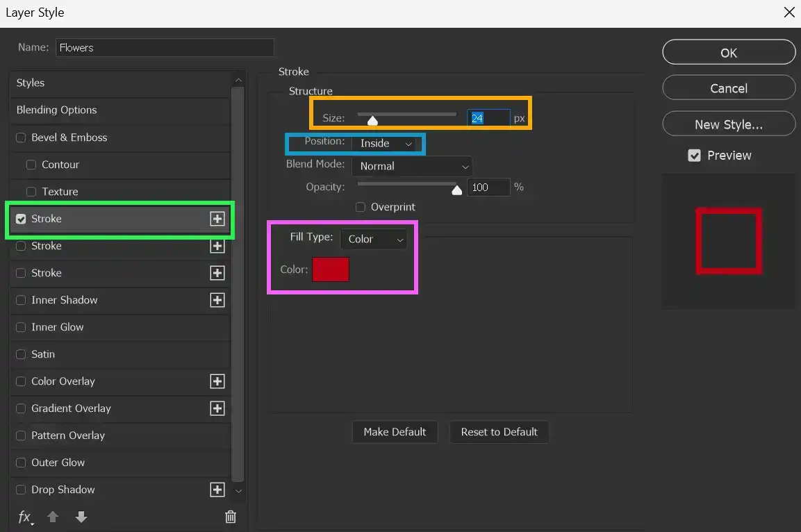Add another Stroke effect with the plus icon

coord(217,219)
